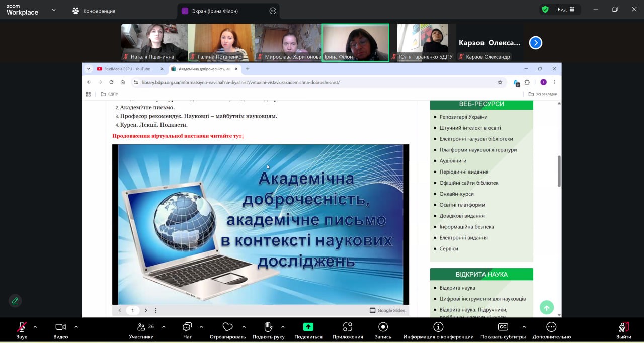Click the Показать субтитры CC icon
This screenshot has width=644, height=343.
click(x=503, y=327)
